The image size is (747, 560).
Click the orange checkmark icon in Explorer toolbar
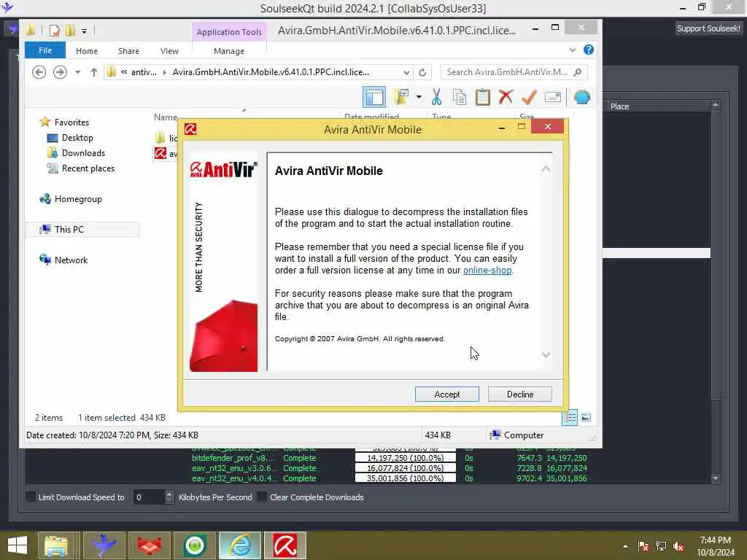point(529,97)
